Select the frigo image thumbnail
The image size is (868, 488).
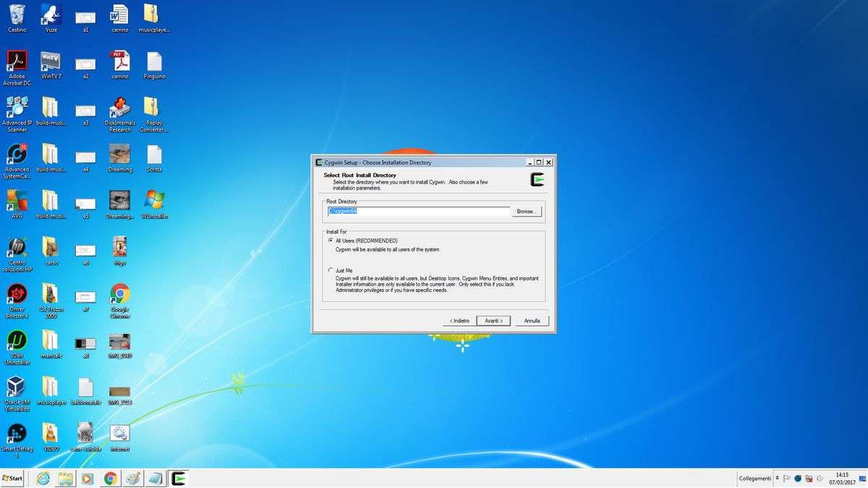tap(120, 251)
